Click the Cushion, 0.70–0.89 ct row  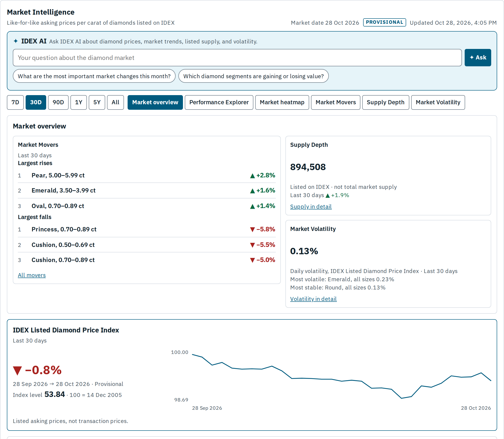[x=147, y=260]
